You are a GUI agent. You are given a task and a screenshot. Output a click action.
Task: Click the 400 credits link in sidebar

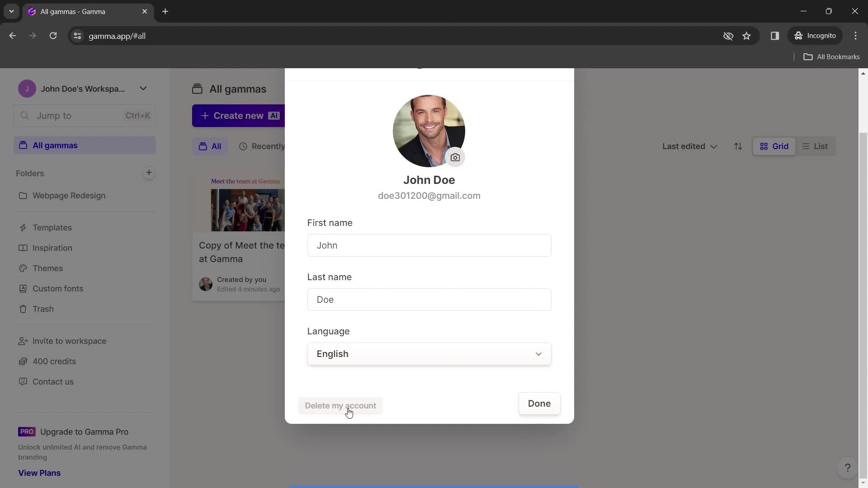click(x=54, y=361)
